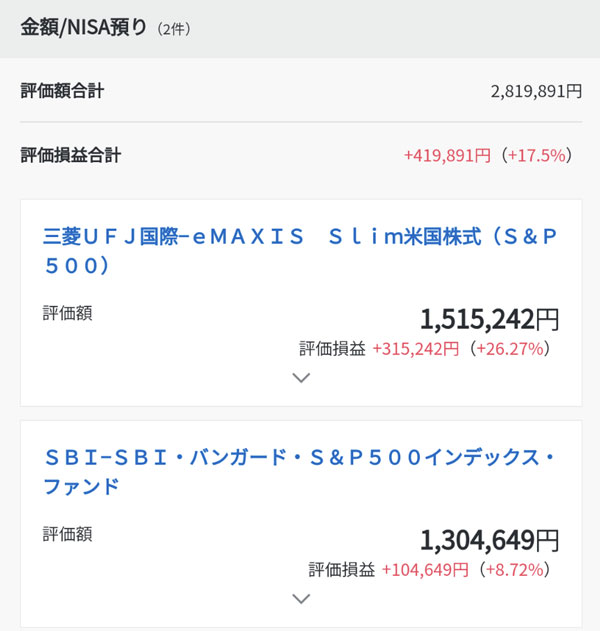Click the +315,242円 gain figure
Screen dimensions: 600x631
[415, 349]
